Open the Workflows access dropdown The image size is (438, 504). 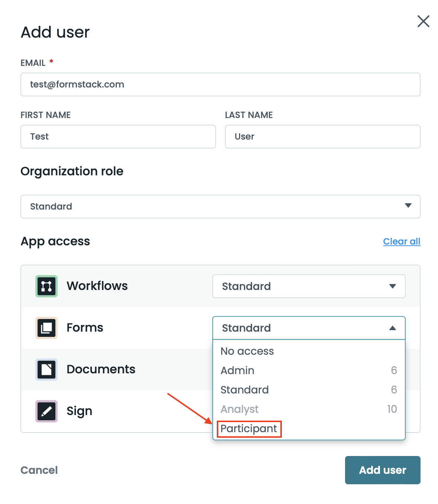coord(309,286)
